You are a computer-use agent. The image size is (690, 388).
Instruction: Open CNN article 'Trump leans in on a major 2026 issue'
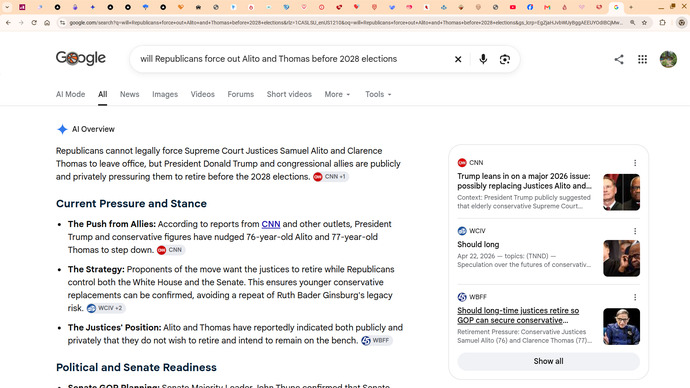pos(524,181)
